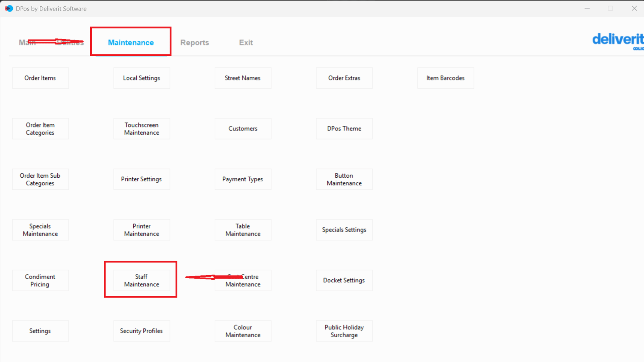Viewport: 644px width, 362px height.
Task: Switch to the Reports tab
Action: pyautogui.click(x=194, y=43)
